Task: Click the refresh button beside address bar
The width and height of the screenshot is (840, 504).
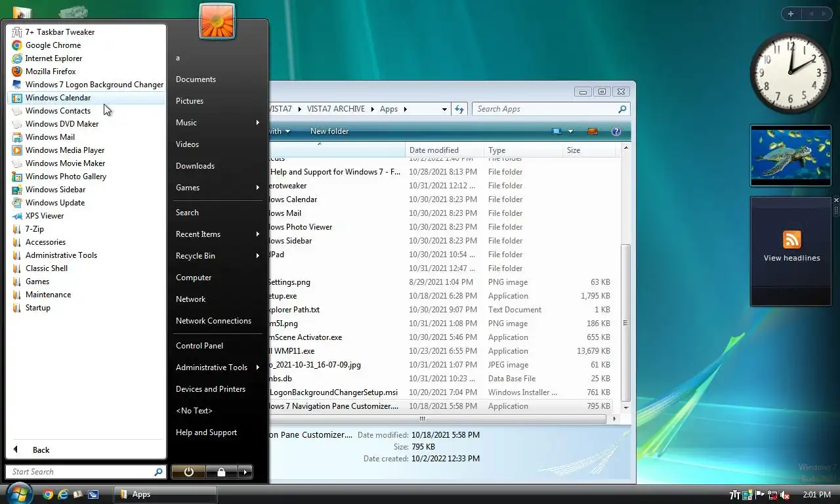Action: (459, 109)
